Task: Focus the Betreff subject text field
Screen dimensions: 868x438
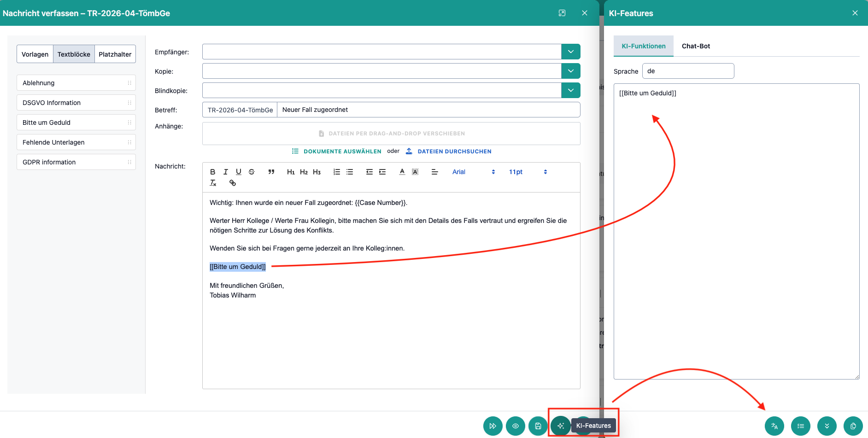Action: coord(428,110)
